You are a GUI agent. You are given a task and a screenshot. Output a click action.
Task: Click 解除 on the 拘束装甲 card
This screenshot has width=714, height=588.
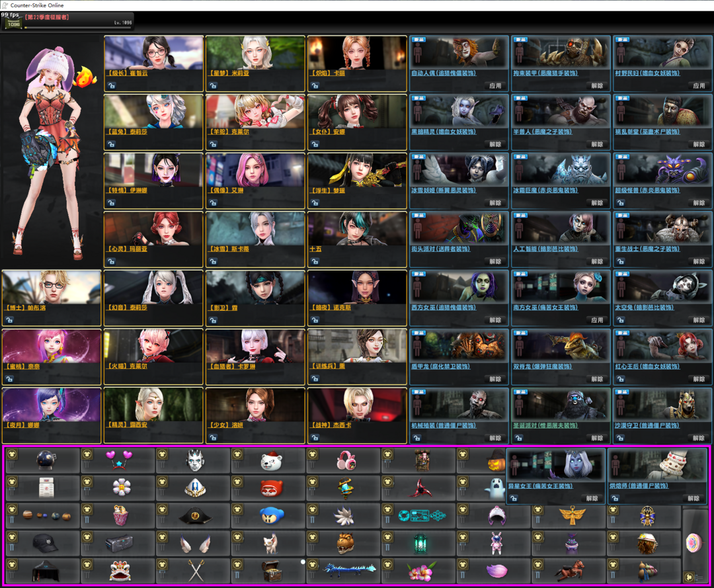pyautogui.click(x=597, y=85)
